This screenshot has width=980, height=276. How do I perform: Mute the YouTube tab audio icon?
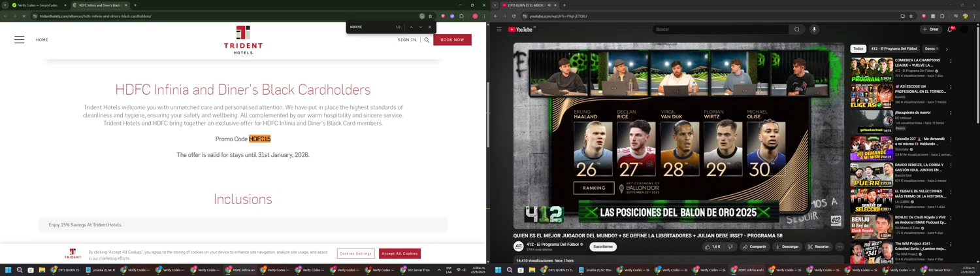[549, 5]
